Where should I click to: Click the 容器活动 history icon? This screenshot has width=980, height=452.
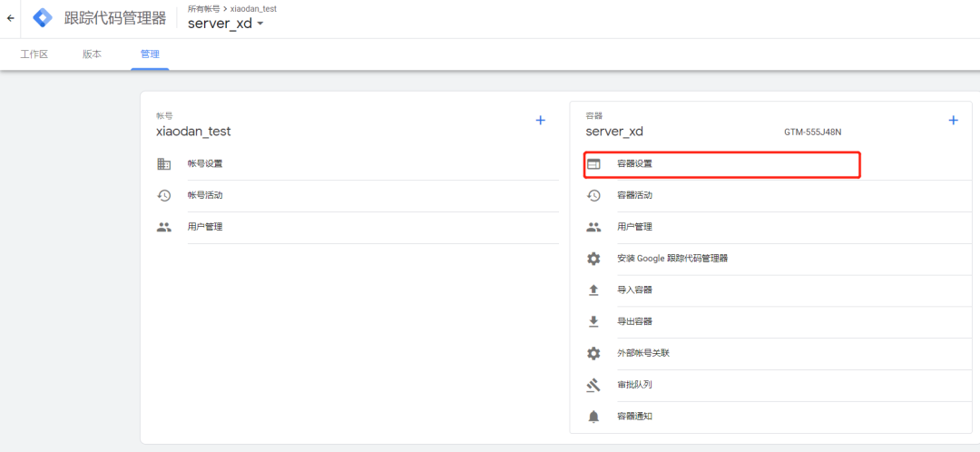click(593, 196)
